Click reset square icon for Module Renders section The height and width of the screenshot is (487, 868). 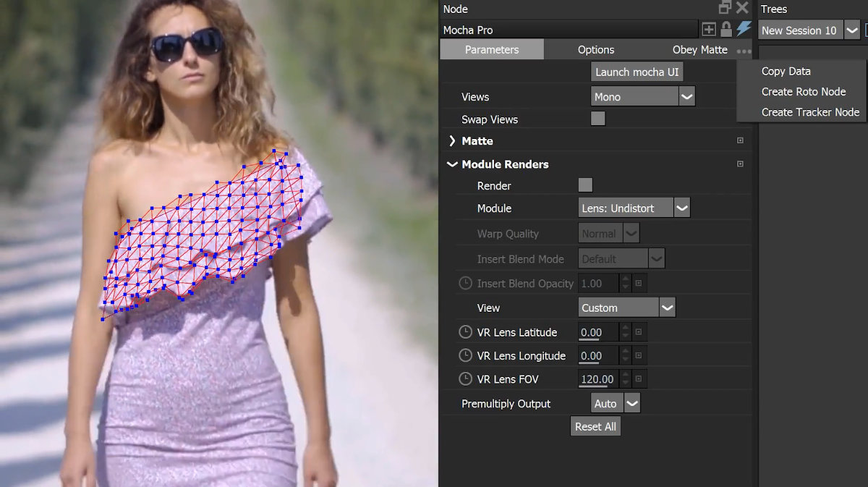740,164
